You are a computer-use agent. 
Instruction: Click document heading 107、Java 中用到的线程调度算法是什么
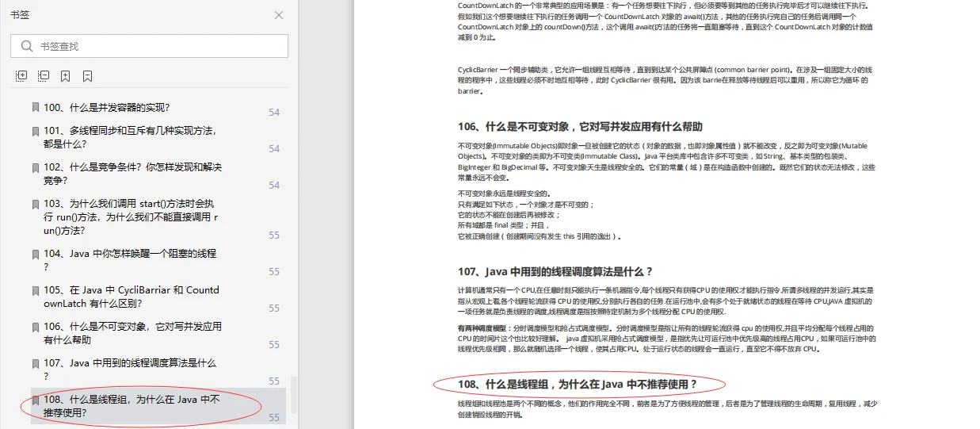click(x=555, y=272)
